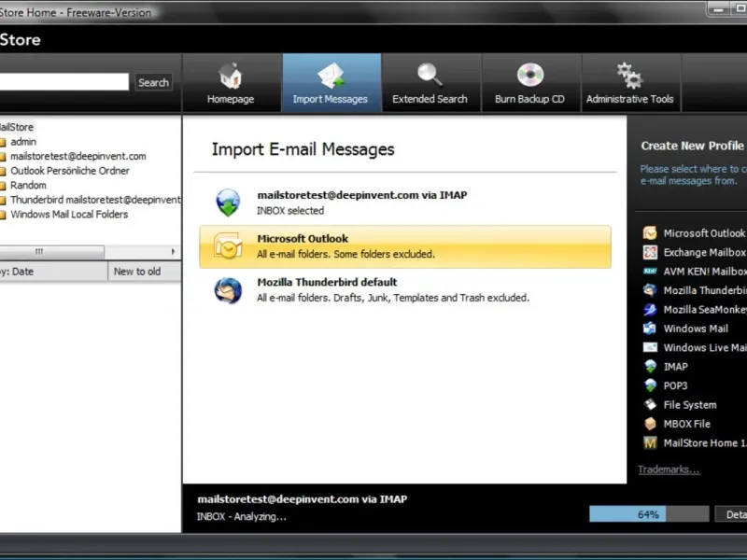Select Outlook Persönliche Ordner in tree
This screenshot has width=747, height=560.
point(70,171)
